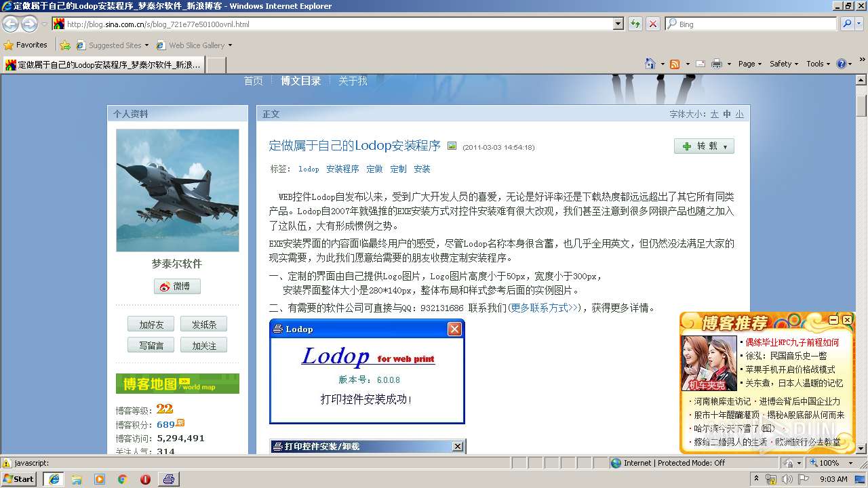This screenshot has width=868, height=488.
Task: Click the Add to Favorites Bar icon
Action: (x=65, y=45)
